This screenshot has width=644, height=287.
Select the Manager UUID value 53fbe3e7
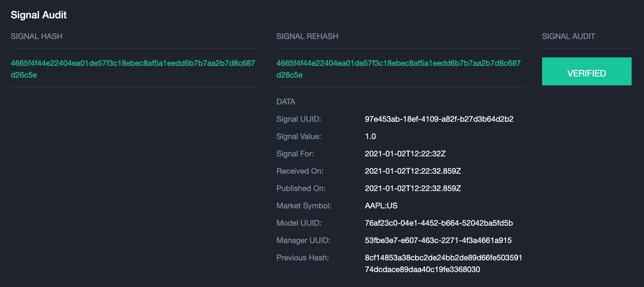coord(438,240)
